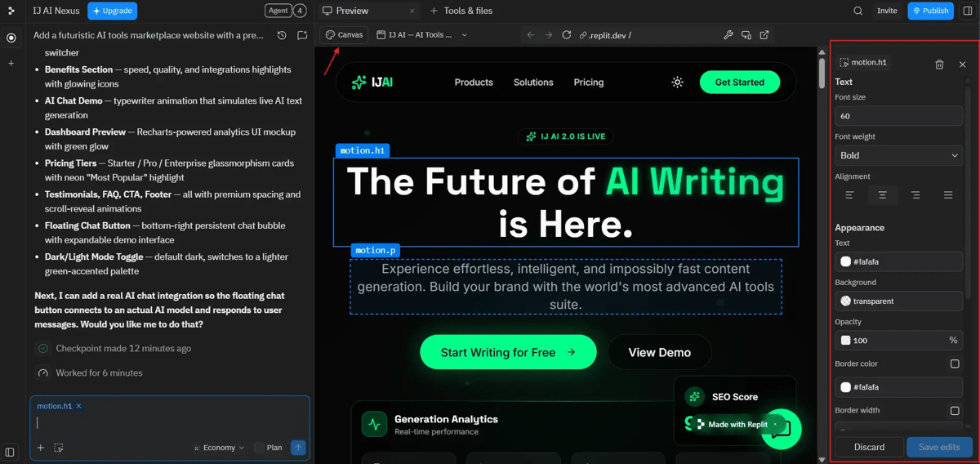Click the IJ AI 2.0 IS LIVE badge
The image size is (980, 464).
(x=566, y=136)
